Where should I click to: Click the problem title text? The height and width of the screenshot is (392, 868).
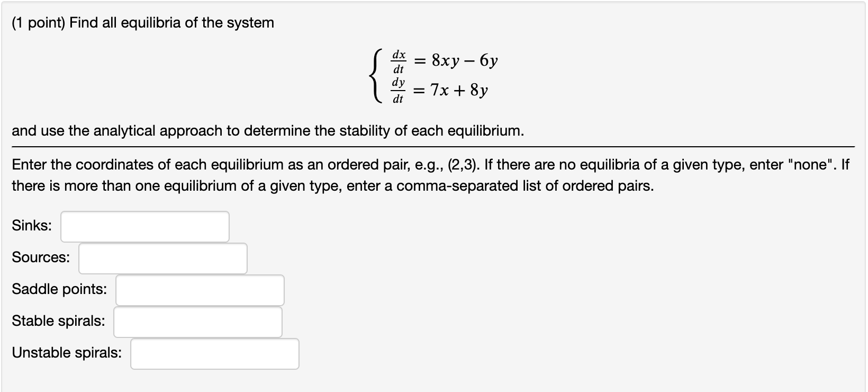point(142,22)
